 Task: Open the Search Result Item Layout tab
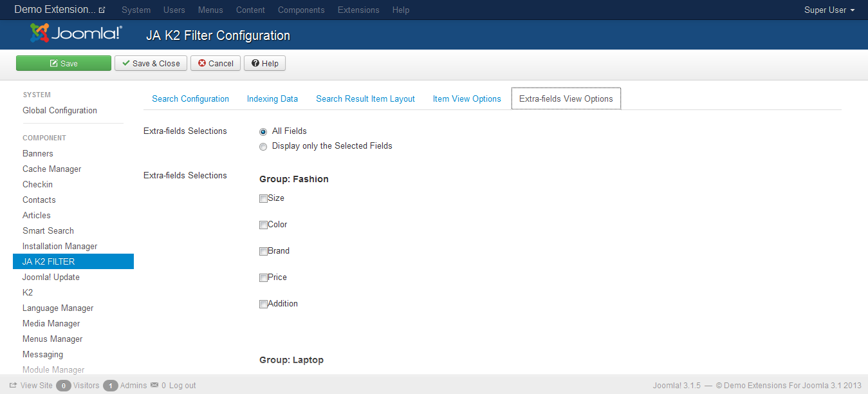(x=365, y=98)
